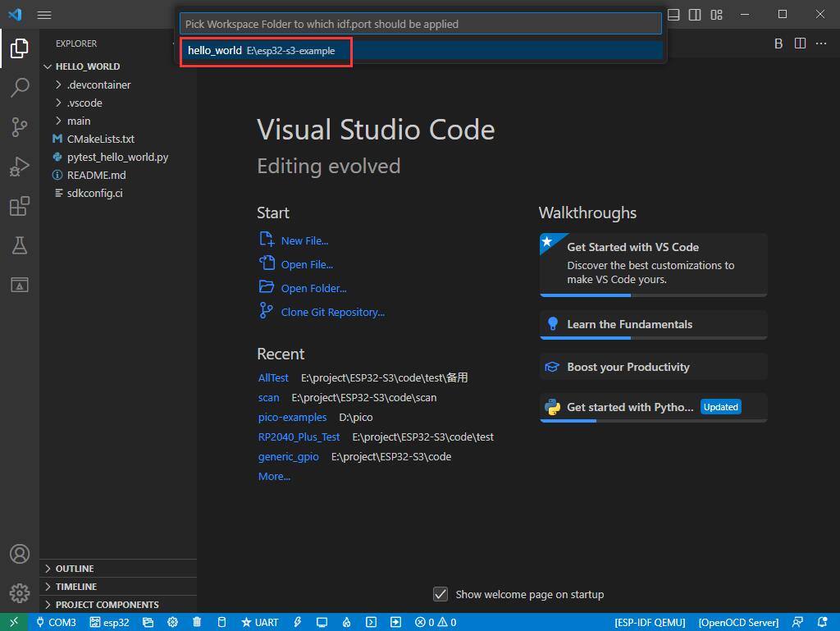Open the Search view in activity bar
Viewport: 840px width, 631px height.
pos(20,88)
